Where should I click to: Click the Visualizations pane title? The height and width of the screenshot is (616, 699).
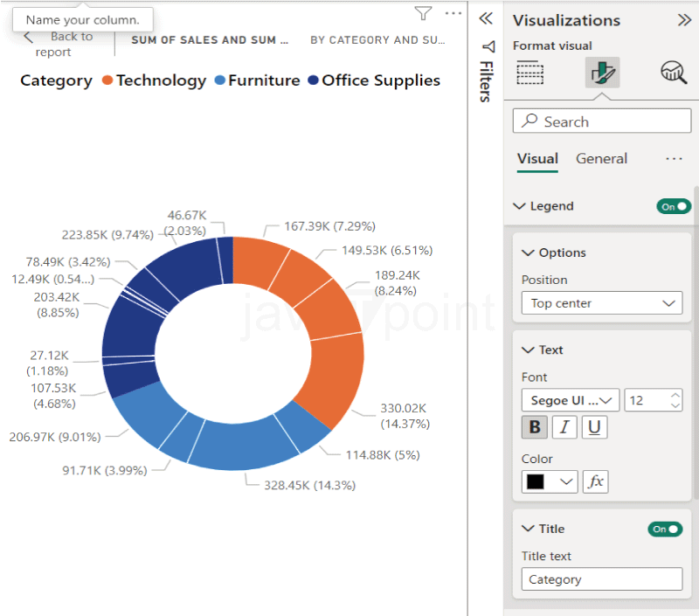coord(566,20)
